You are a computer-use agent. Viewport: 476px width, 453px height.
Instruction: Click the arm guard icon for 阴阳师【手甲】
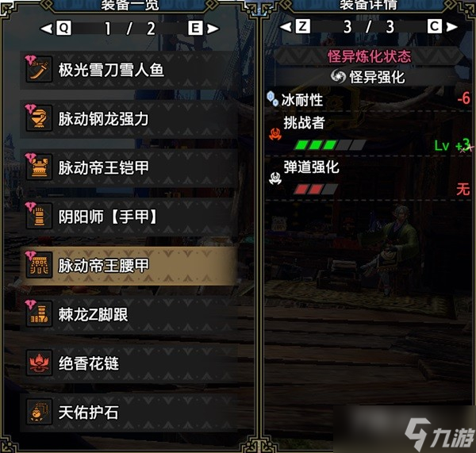[x=39, y=217]
